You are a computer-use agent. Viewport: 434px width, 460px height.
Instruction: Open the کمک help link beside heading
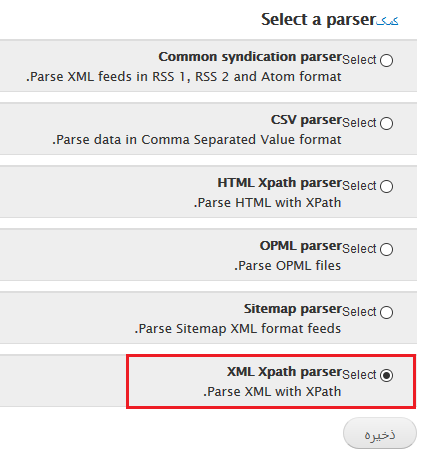(387, 21)
